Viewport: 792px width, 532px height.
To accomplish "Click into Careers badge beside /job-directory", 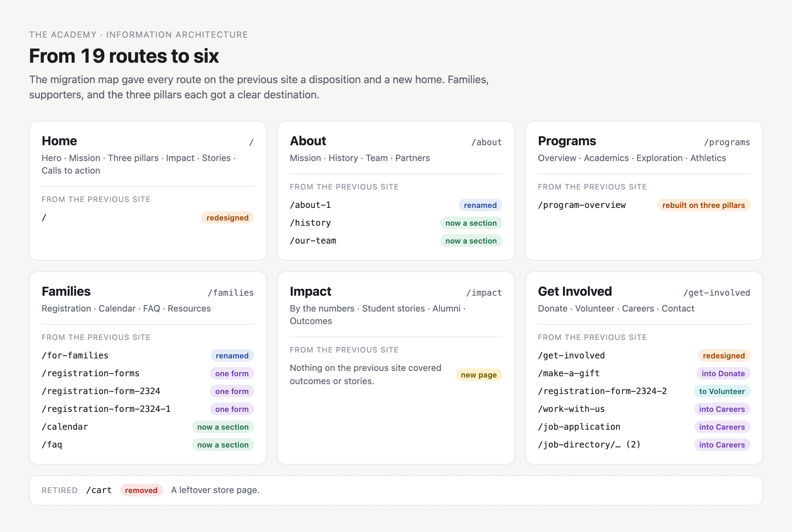I will pyautogui.click(x=722, y=445).
